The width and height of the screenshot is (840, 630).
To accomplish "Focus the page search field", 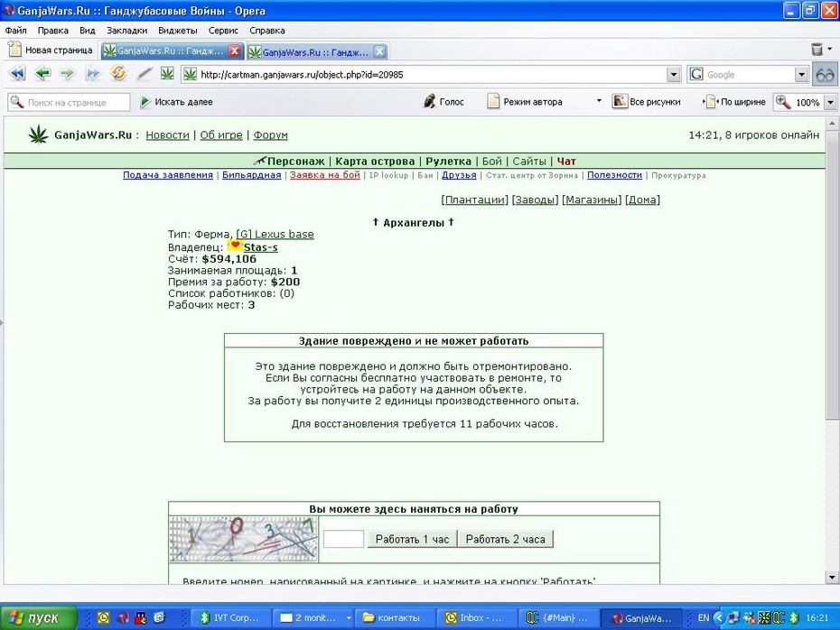I will [69, 102].
